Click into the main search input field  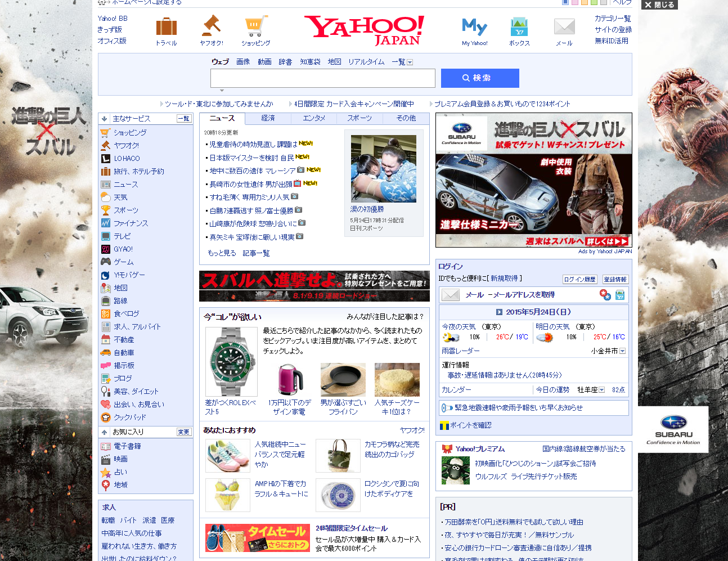[323, 78]
